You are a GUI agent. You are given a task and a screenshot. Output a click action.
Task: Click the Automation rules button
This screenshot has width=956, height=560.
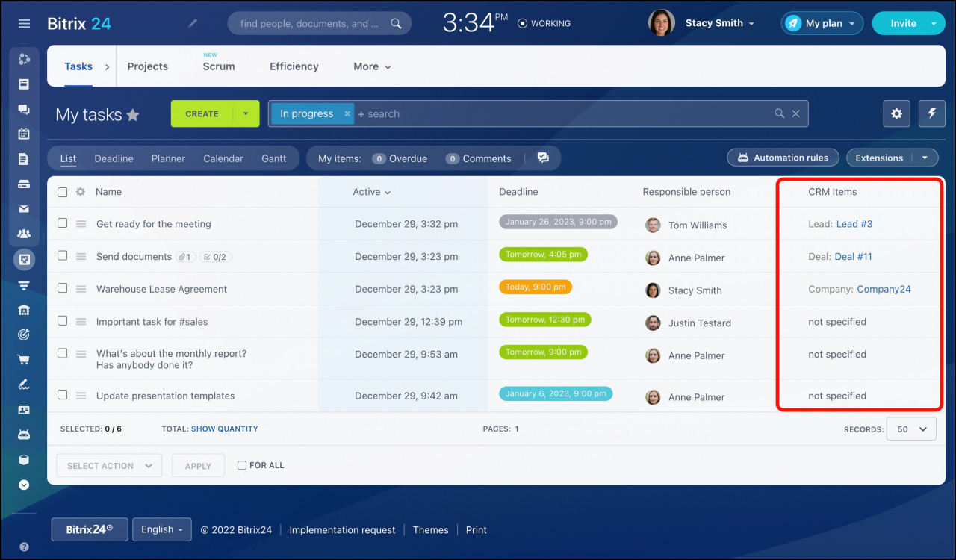[x=782, y=158]
